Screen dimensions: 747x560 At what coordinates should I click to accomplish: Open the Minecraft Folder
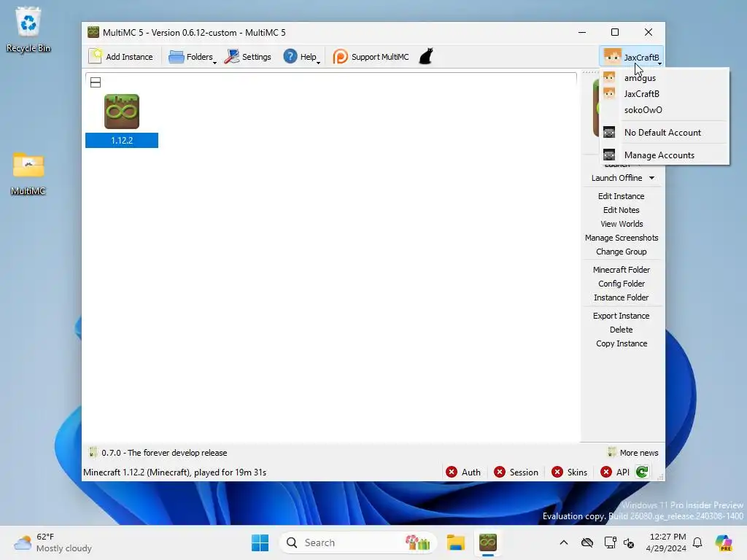pyautogui.click(x=622, y=270)
